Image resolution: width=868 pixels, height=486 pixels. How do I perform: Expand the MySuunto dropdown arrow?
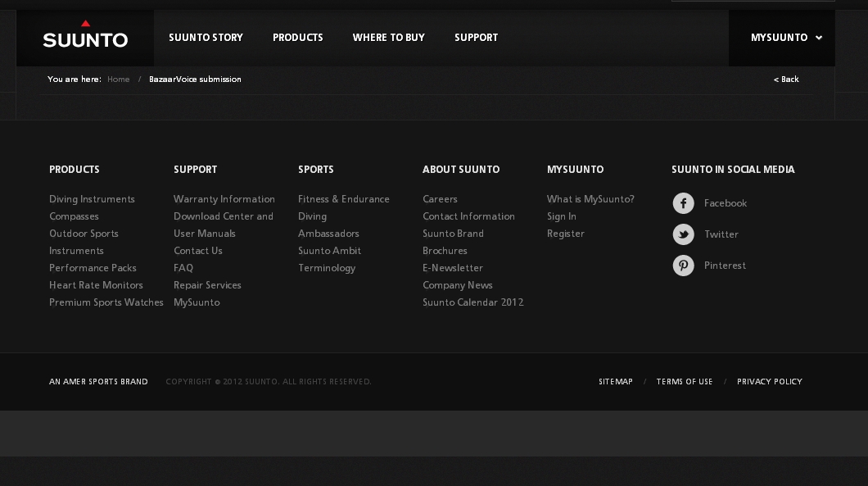tap(819, 38)
